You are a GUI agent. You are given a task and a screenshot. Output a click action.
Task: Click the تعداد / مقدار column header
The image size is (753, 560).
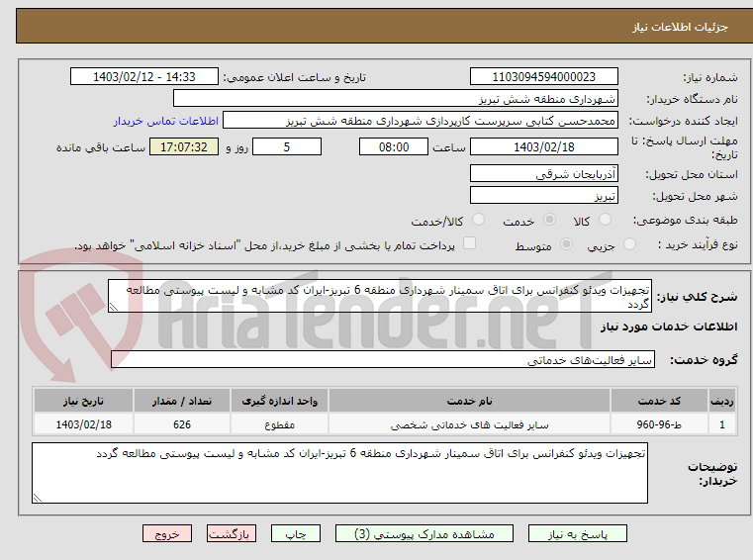point(182,401)
